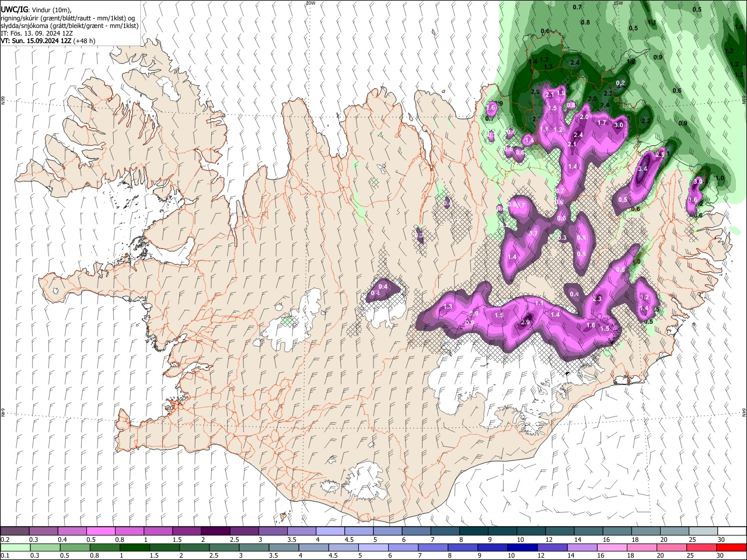Click the 'UWC/IG: Vindur (10m)' title text
747x560 pixels.
coord(36,9)
